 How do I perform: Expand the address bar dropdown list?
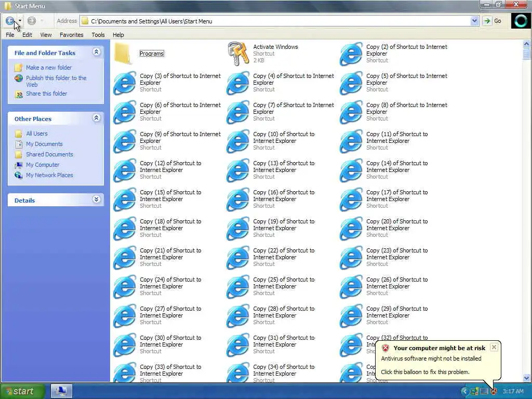coord(474,21)
